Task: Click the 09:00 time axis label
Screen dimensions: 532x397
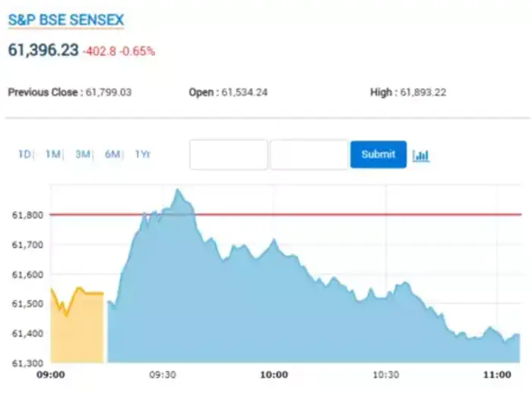Action: coord(51,374)
